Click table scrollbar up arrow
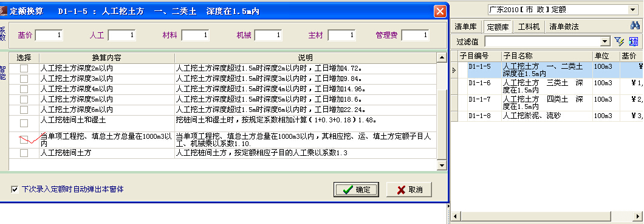Image resolution: width=644 pixels, height=224 pixels. pos(442,57)
